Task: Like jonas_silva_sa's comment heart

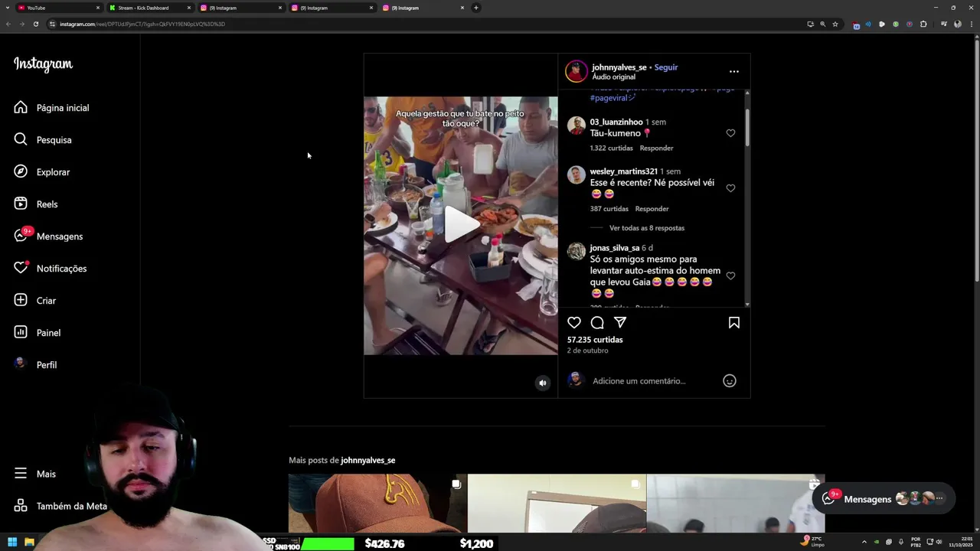Action: point(730,275)
